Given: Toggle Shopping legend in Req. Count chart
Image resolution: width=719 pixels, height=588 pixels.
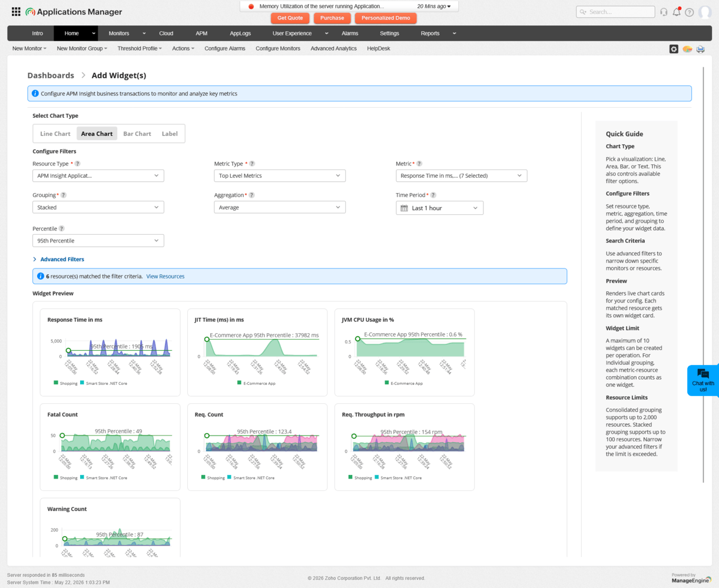Looking at the screenshot, I should 213,477.
